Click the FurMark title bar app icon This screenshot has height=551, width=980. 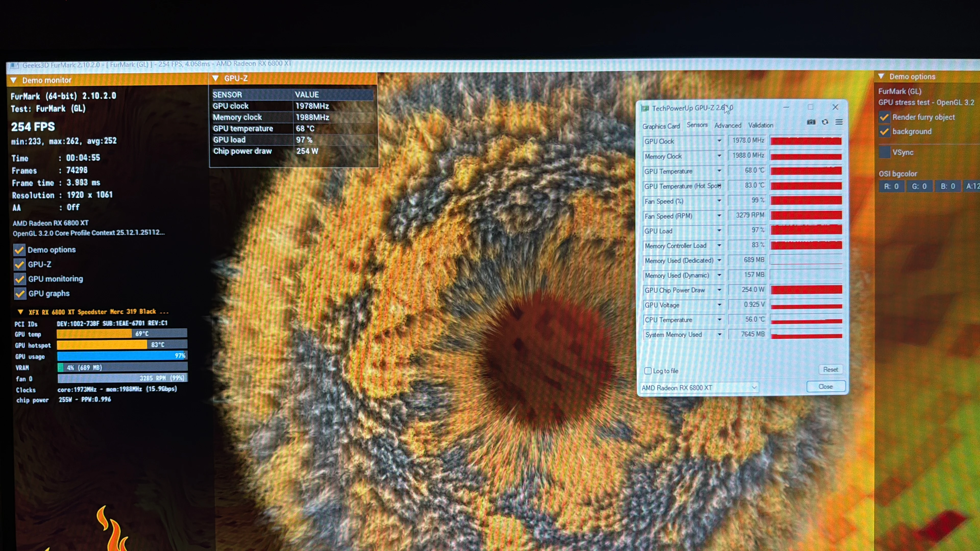(x=15, y=65)
